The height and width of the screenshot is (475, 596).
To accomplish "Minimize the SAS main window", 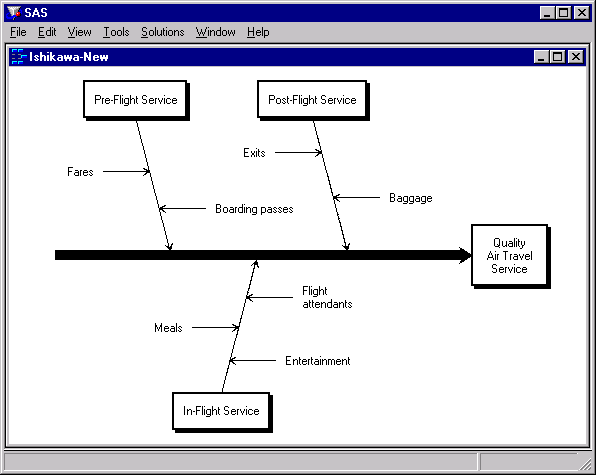I will click(x=547, y=13).
